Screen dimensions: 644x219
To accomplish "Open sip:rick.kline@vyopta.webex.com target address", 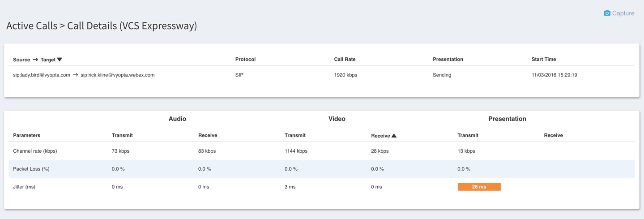I will pyautogui.click(x=118, y=75).
